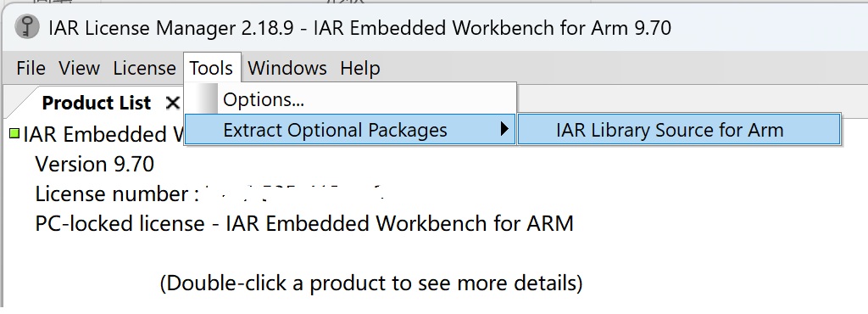Open the File menu
868x314 pixels.
(31, 68)
